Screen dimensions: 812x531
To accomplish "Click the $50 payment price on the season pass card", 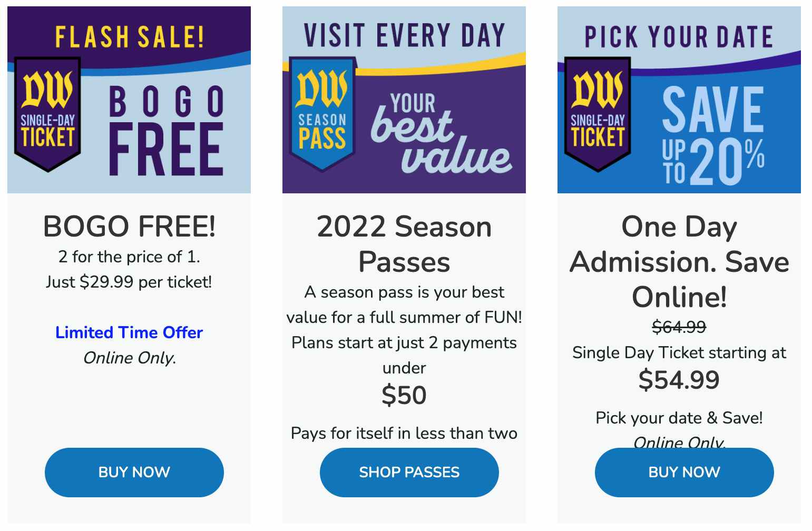I will click(404, 395).
